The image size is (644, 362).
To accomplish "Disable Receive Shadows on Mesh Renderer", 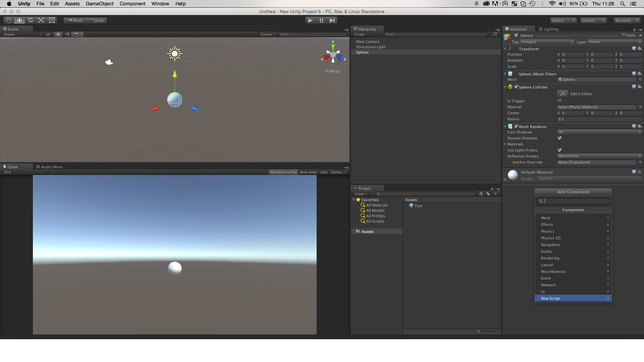I will click(x=559, y=138).
